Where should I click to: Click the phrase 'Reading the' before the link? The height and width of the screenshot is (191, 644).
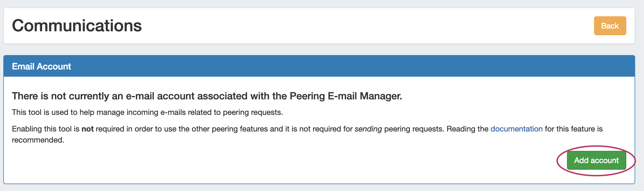[x=467, y=129]
